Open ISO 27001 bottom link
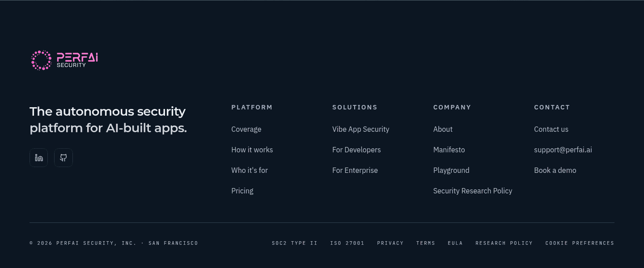 (347, 243)
